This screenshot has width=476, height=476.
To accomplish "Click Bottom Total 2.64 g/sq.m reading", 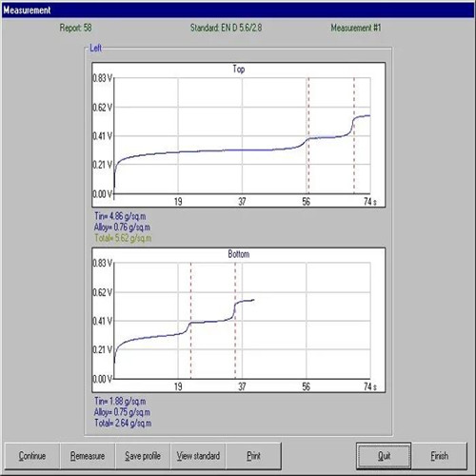I will [123, 423].
